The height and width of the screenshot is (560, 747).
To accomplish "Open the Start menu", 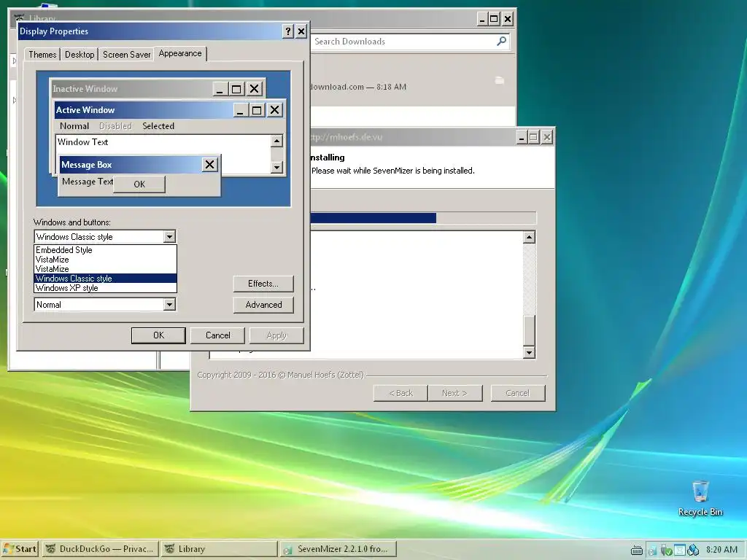I will coord(20,549).
